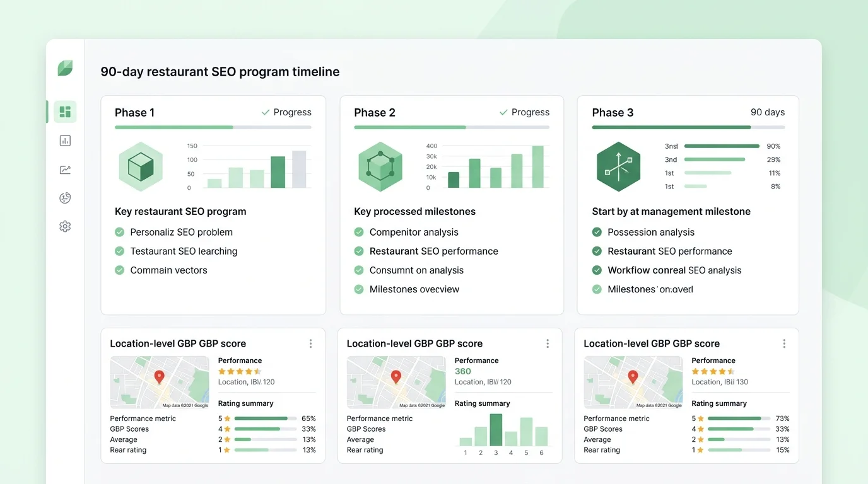Click the 5 star row showing 73%
The image size is (868, 484).
point(741,418)
